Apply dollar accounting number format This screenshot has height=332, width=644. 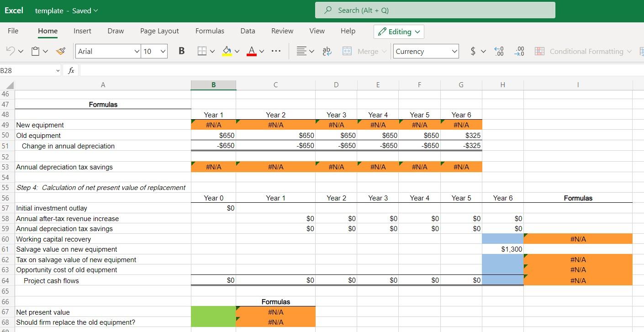tap(473, 51)
